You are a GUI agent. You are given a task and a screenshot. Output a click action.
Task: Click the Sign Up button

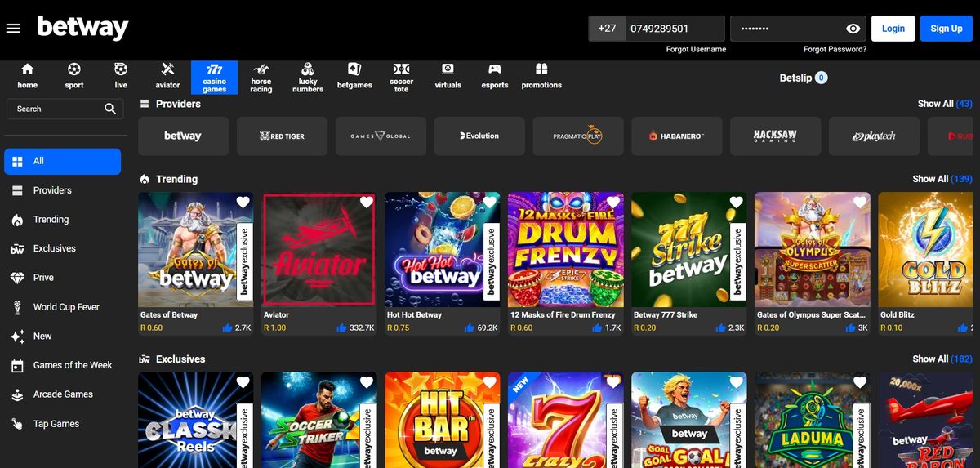(x=946, y=29)
